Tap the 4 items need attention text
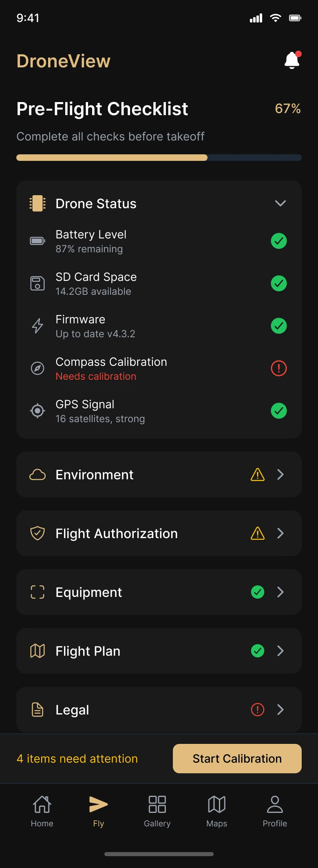 [77, 759]
